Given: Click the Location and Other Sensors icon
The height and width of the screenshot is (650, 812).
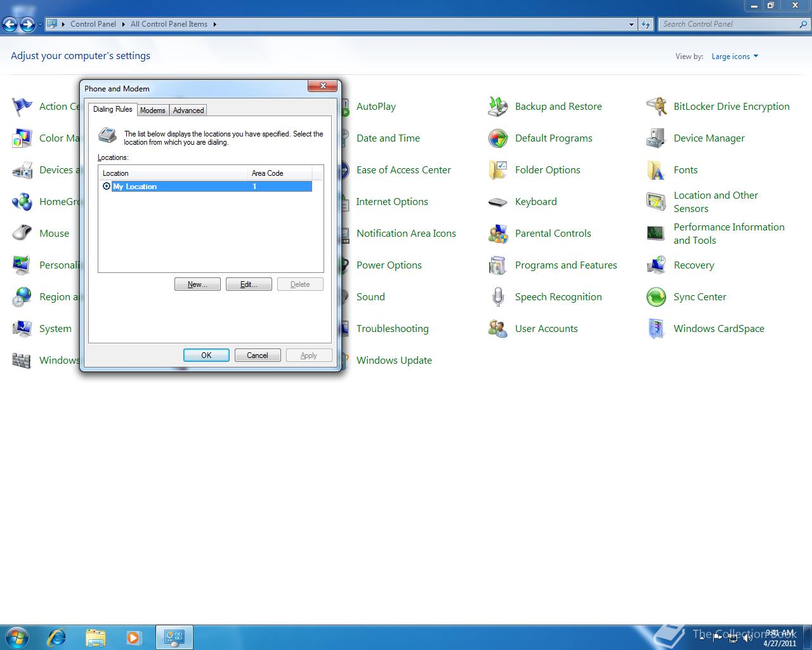Looking at the screenshot, I should (657, 202).
